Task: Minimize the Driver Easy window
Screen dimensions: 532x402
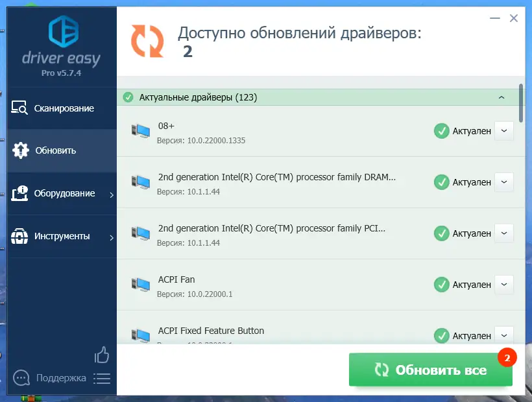Action: pos(495,18)
